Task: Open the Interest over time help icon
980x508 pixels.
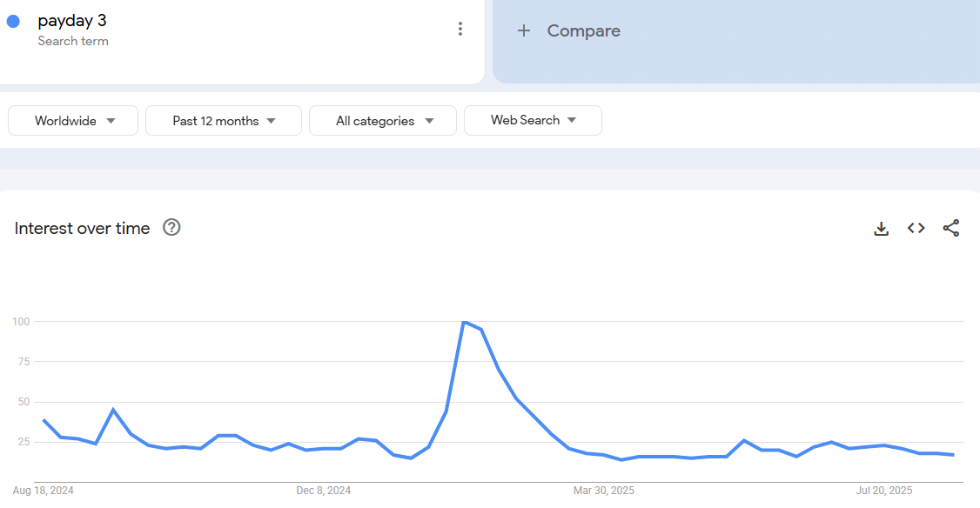Action: [172, 228]
